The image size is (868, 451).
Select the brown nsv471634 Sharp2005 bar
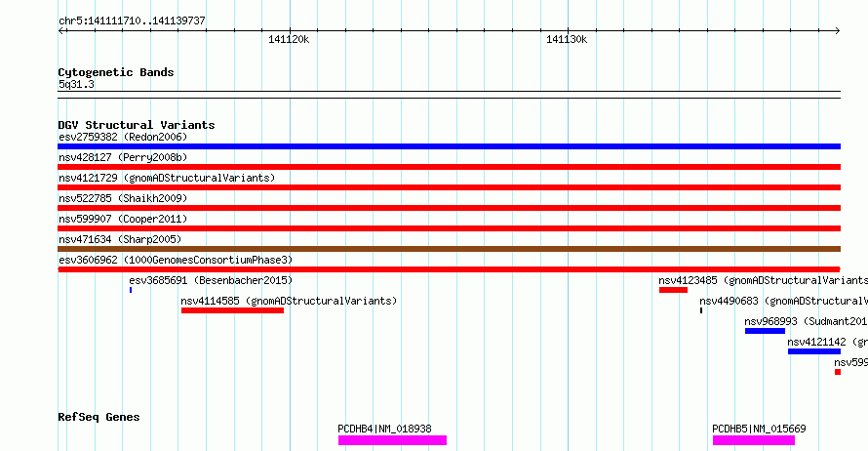point(449,249)
